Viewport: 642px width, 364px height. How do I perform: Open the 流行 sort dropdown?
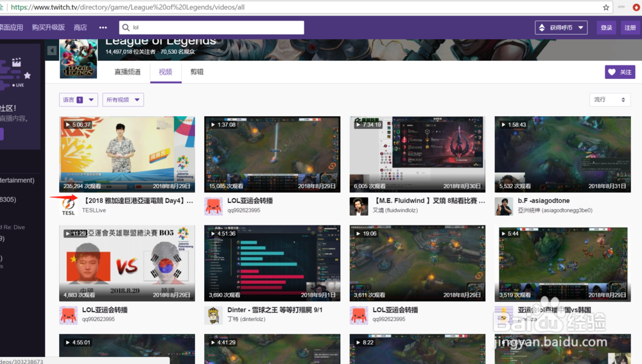pyautogui.click(x=610, y=100)
